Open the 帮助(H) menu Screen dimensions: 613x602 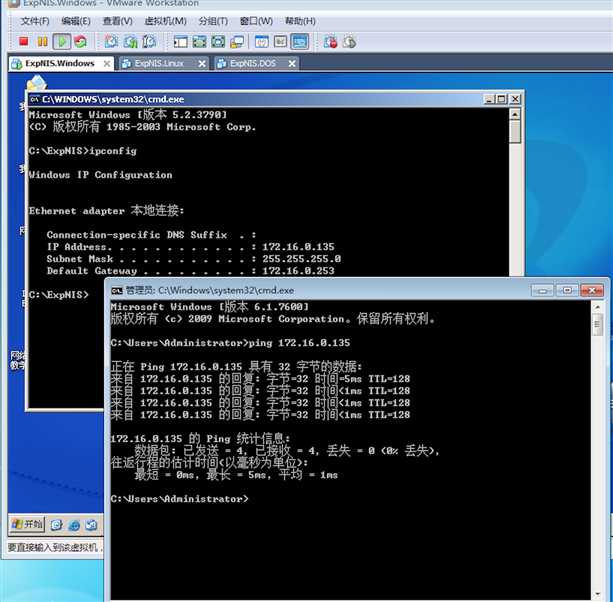(x=300, y=21)
